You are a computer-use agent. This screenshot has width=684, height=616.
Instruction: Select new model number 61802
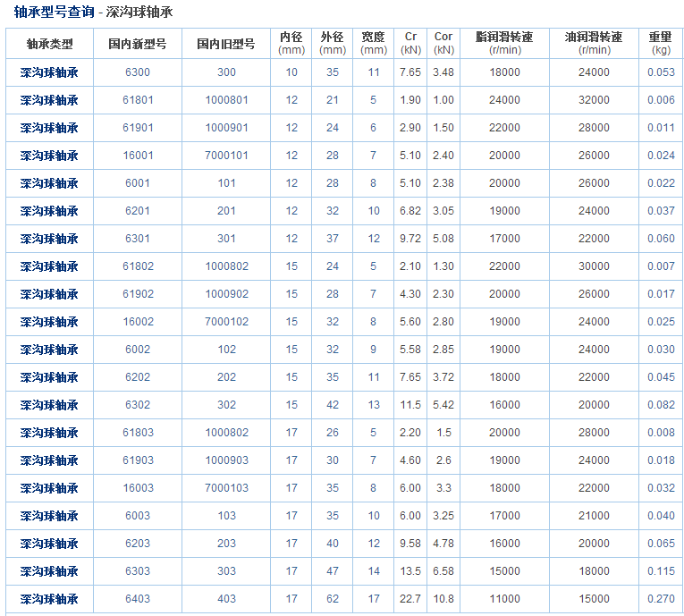pyautogui.click(x=138, y=266)
